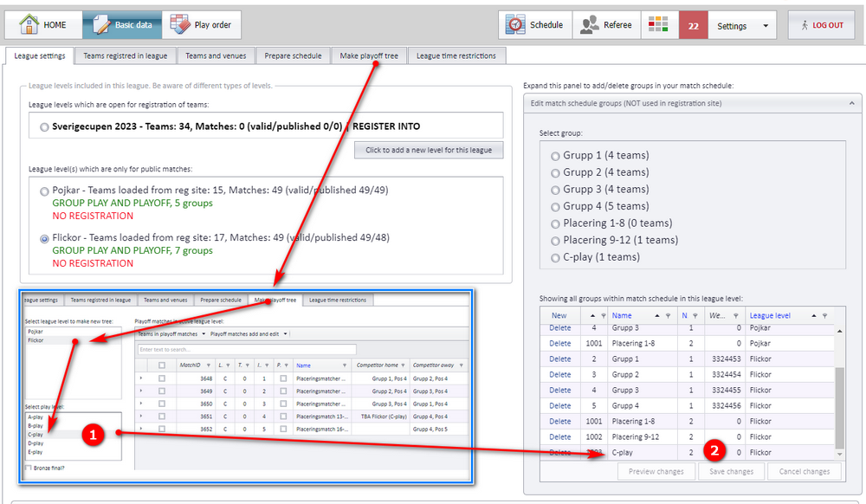Click the Play order cards icon
The height and width of the screenshot is (504, 866).
click(x=180, y=24)
